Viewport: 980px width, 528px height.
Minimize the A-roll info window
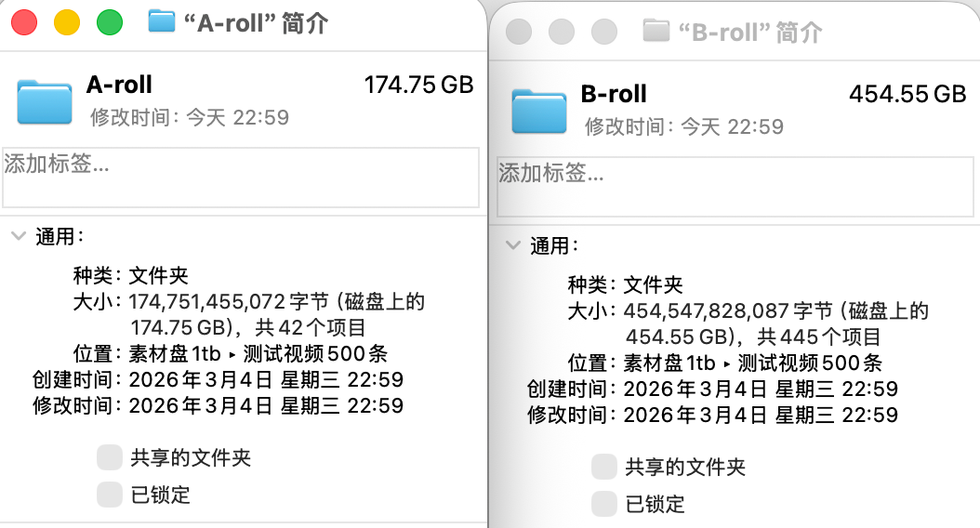tap(67, 22)
